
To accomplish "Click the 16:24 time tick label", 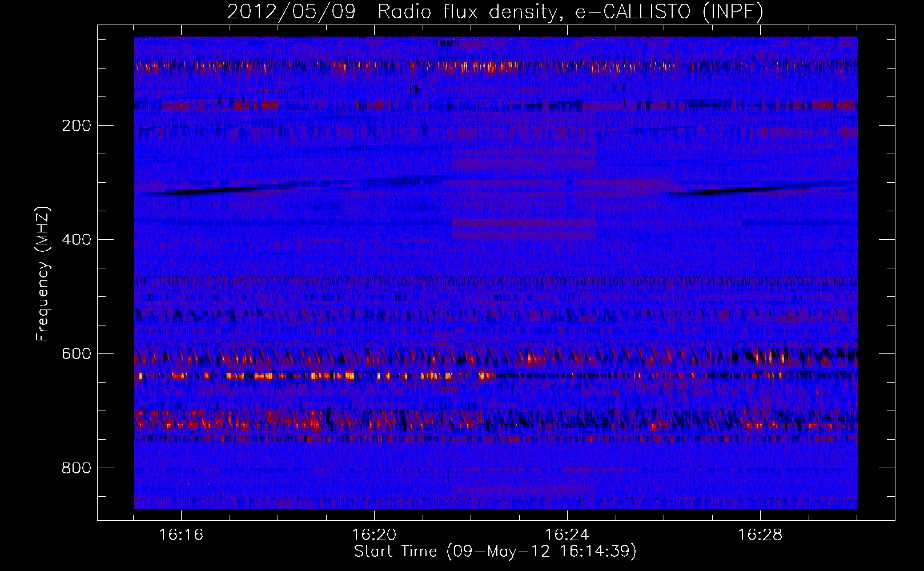I will (567, 534).
